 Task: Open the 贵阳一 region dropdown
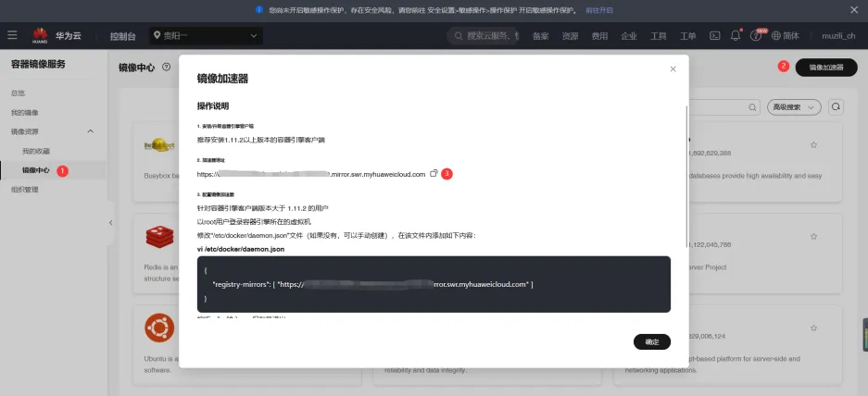206,36
